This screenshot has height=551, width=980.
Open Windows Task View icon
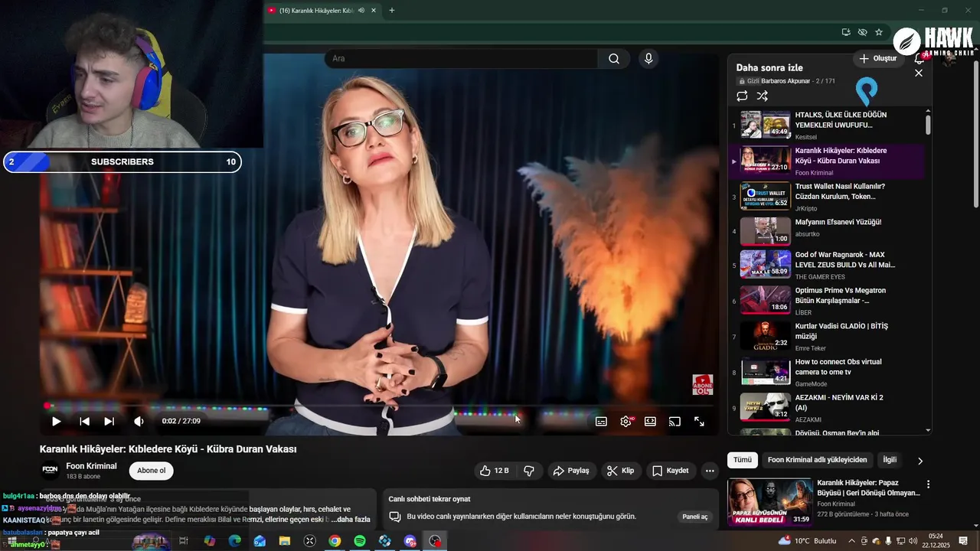pos(184,541)
